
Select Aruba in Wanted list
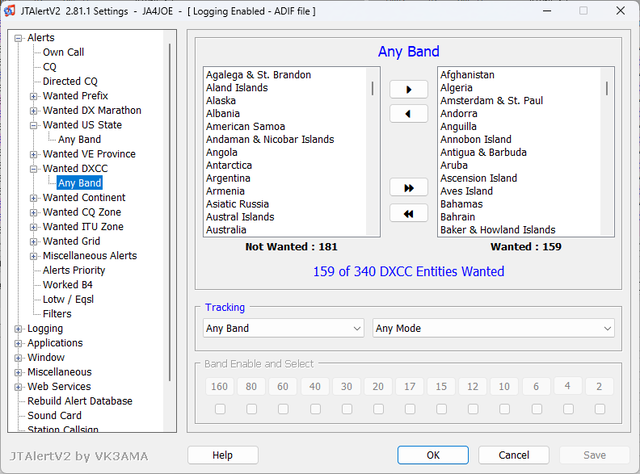tap(454, 165)
